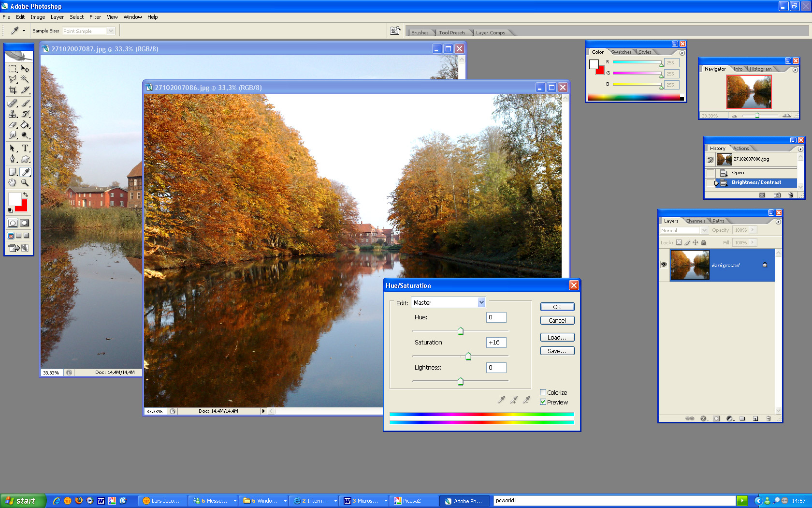
Task: Activate the Zoom tool in toolbox
Action: pyautogui.click(x=25, y=183)
